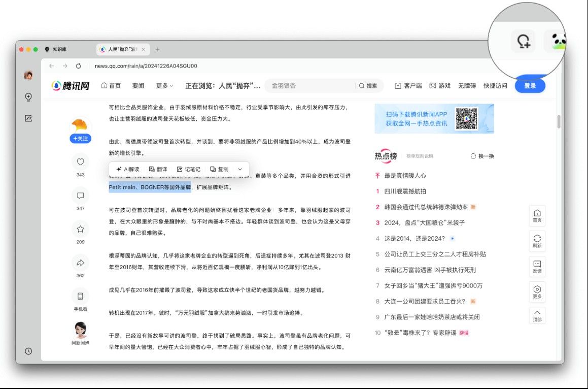Follow the account via +关注 toggle
This screenshot has width=588, height=389.
tap(80, 138)
